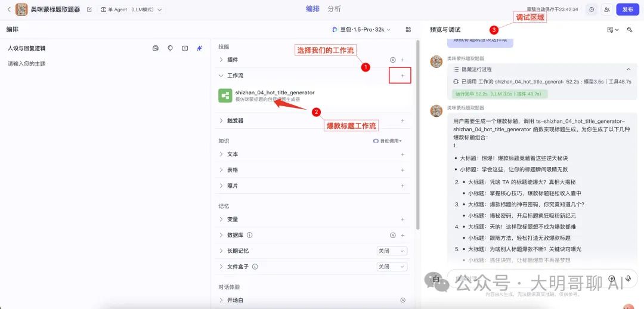Screen dimensions: 644x309
Task: Add a plugin with 插件 plus icon
Action: click(x=403, y=60)
